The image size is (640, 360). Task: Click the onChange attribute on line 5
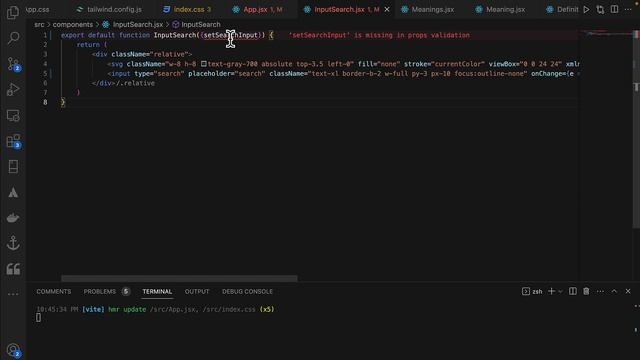(x=548, y=73)
